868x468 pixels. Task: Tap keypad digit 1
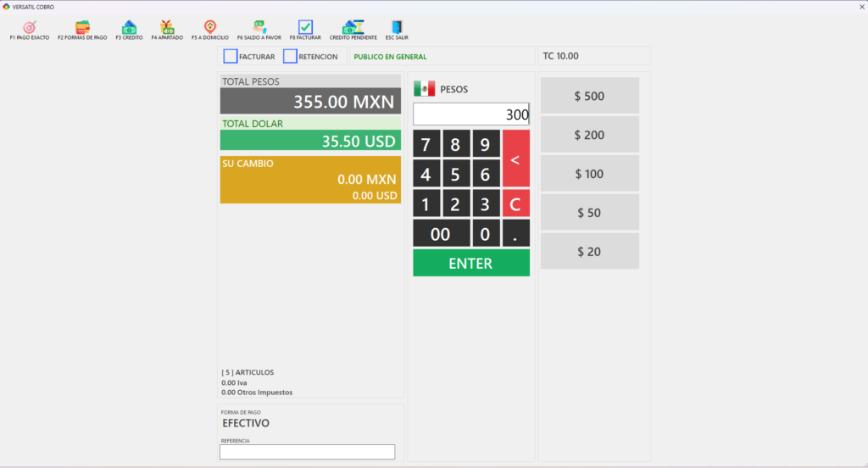pos(426,203)
